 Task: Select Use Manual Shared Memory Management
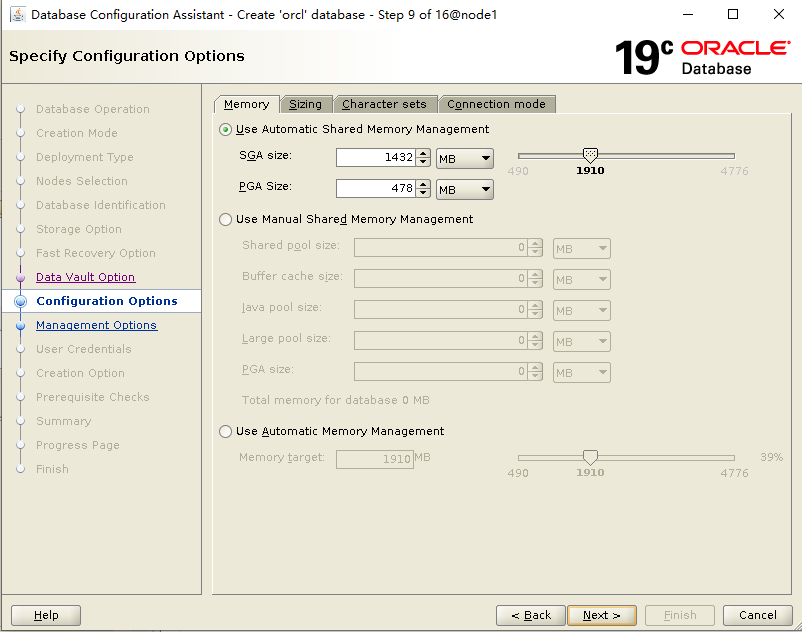pyautogui.click(x=225, y=219)
